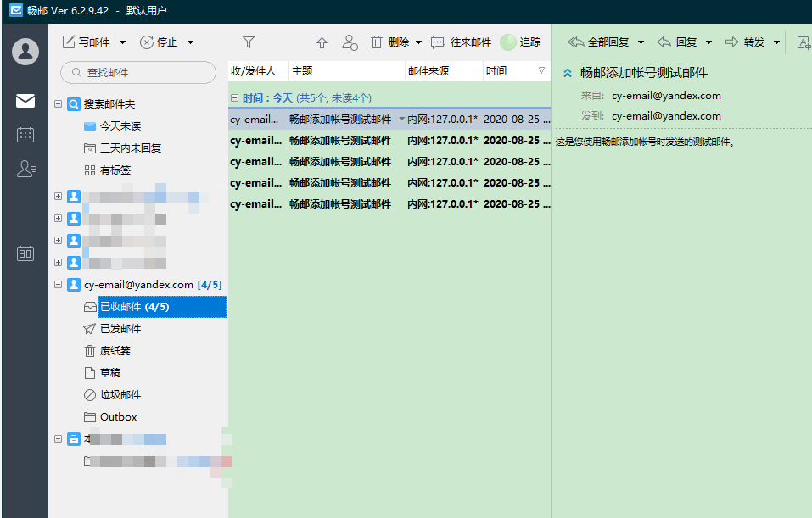
Task: Click the green tracking clock icon
Action: tap(508, 42)
